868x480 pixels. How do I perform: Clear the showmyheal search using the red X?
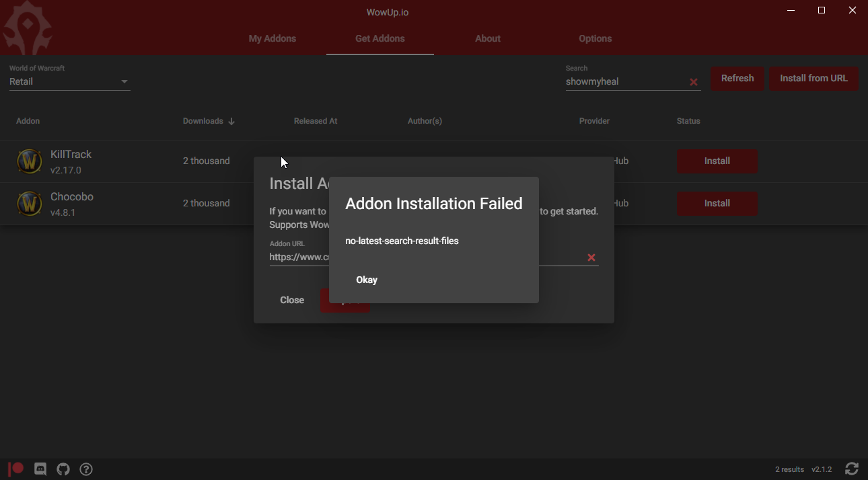pyautogui.click(x=694, y=82)
